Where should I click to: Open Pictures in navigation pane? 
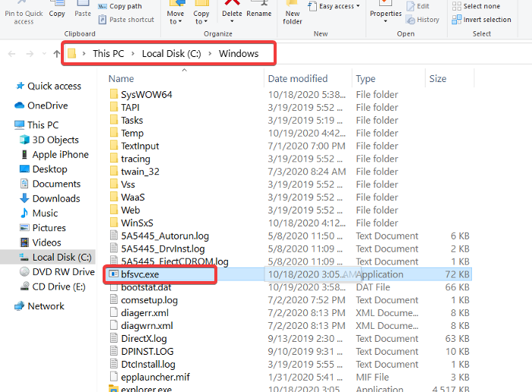click(x=43, y=228)
